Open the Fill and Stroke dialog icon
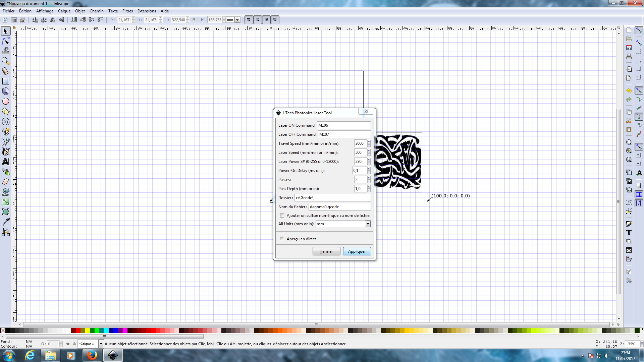The height and width of the screenshot is (362, 644). point(629,224)
